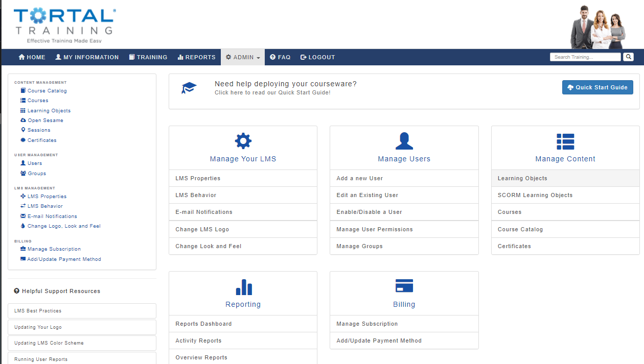Click Sessions map pin icon in sidebar
Screen dimensions: 644x364
tap(23, 130)
